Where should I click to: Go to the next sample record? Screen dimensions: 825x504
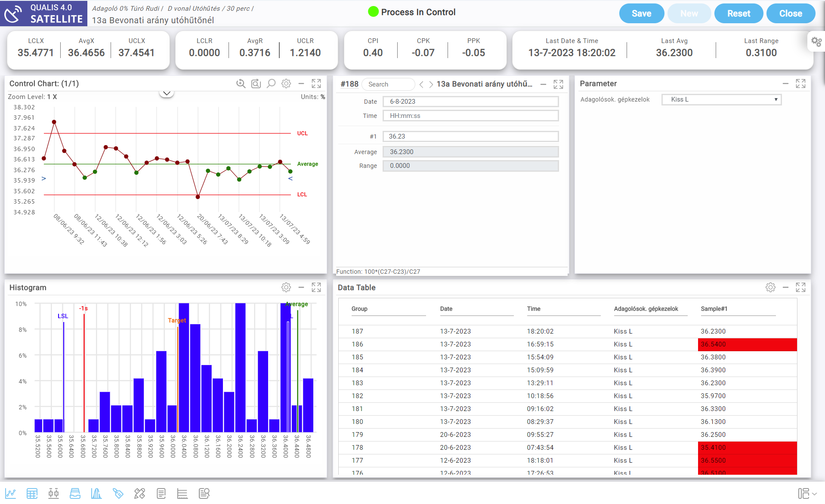[431, 84]
